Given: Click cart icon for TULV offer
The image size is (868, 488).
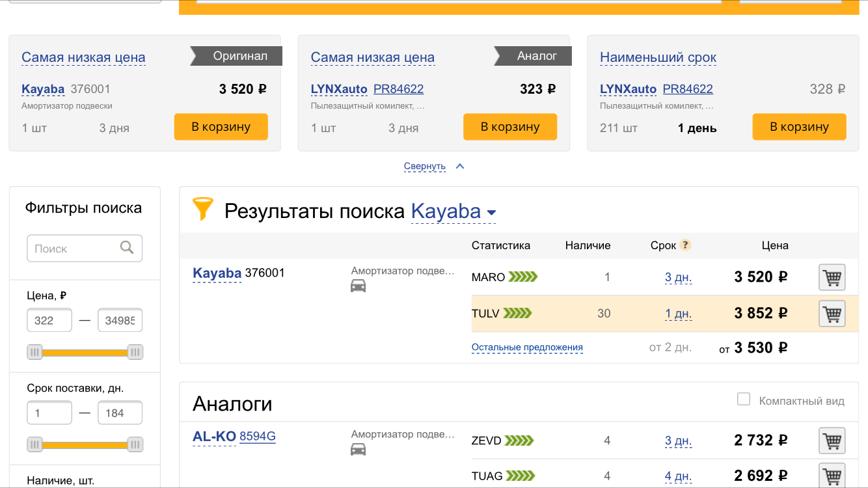Looking at the screenshot, I should coord(832,314).
